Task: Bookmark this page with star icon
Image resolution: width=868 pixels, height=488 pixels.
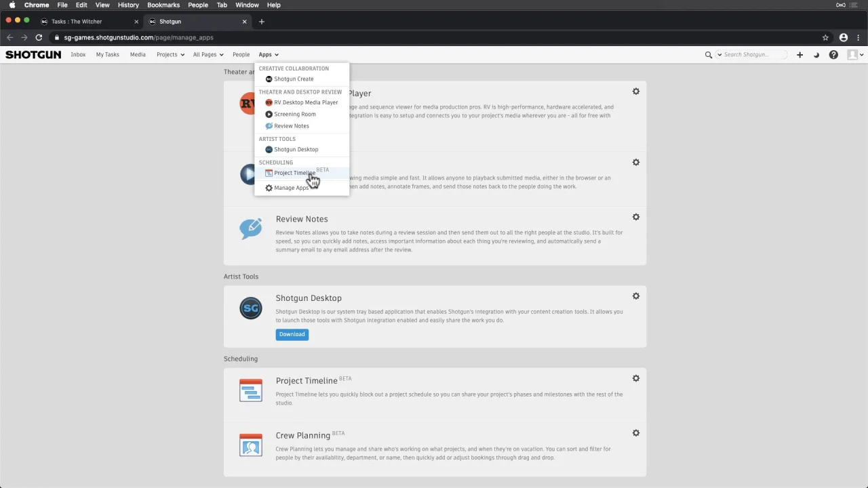Action: pyautogui.click(x=825, y=38)
